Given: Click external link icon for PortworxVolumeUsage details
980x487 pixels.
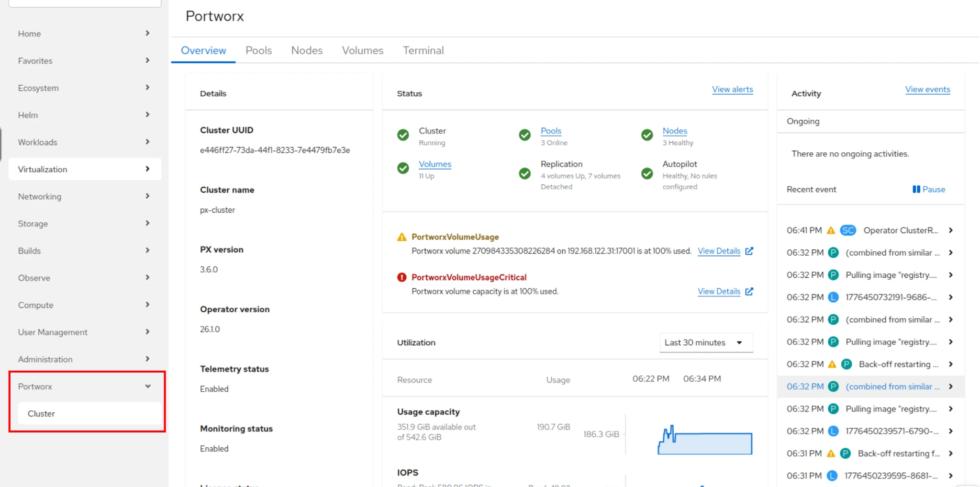Looking at the screenshot, I should click(x=749, y=251).
